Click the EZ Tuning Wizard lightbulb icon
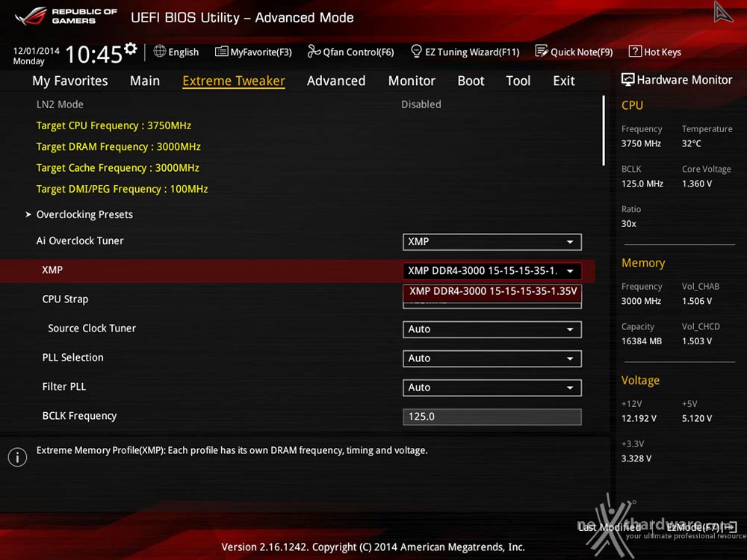747x560 pixels. (x=416, y=51)
